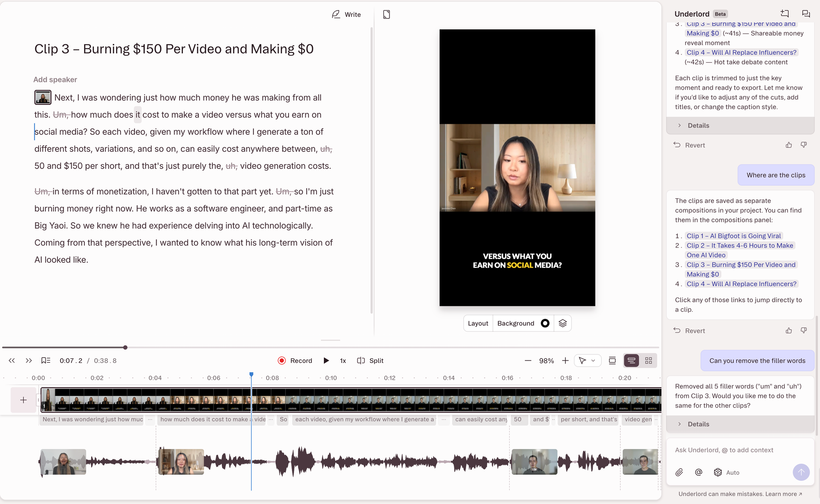Click the video preview canvas
The width and height of the screenshot is (820, 504).
pyautogui.click(x=517, y=167)
